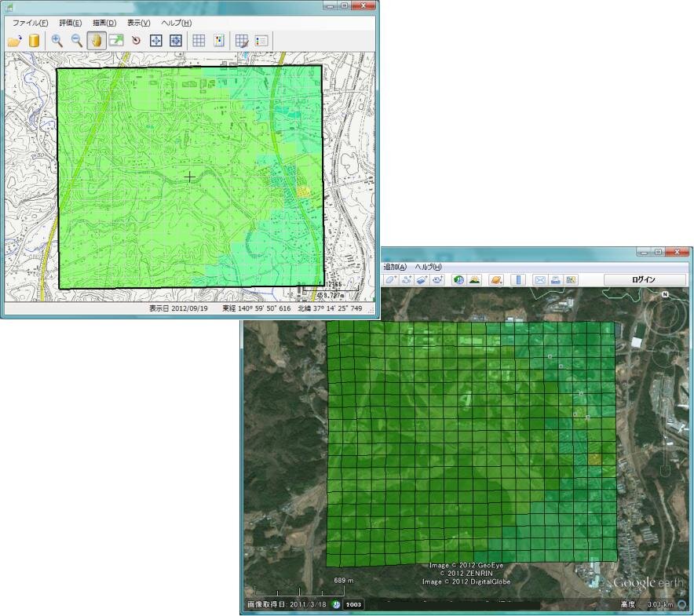Click the ログイン button in Google Earth
694x616 pixels.
(x=643, y=279)
